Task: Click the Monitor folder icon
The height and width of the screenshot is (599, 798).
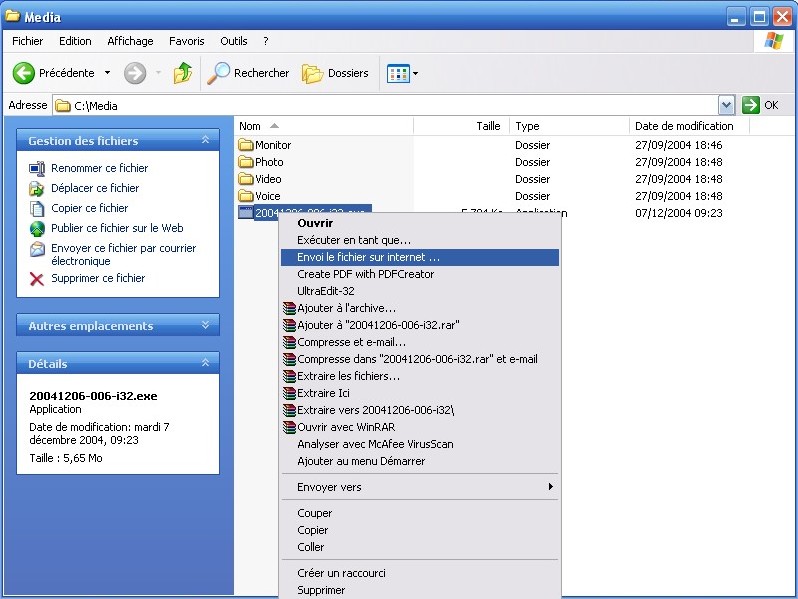Action: tap(246, 145)
